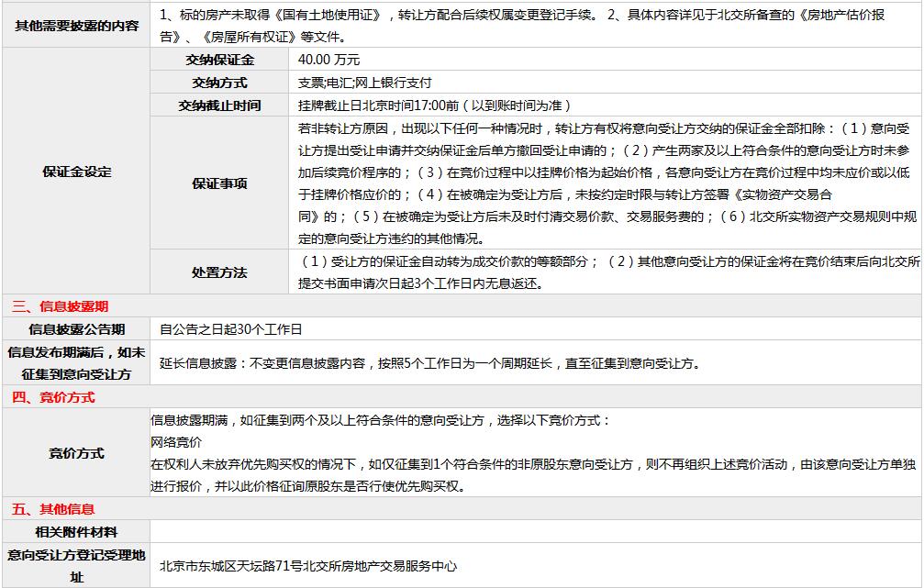The image size is (924, 588).
Task: Click the 北京市东城区天坛路71号 address text
Action: click(307, 566)
